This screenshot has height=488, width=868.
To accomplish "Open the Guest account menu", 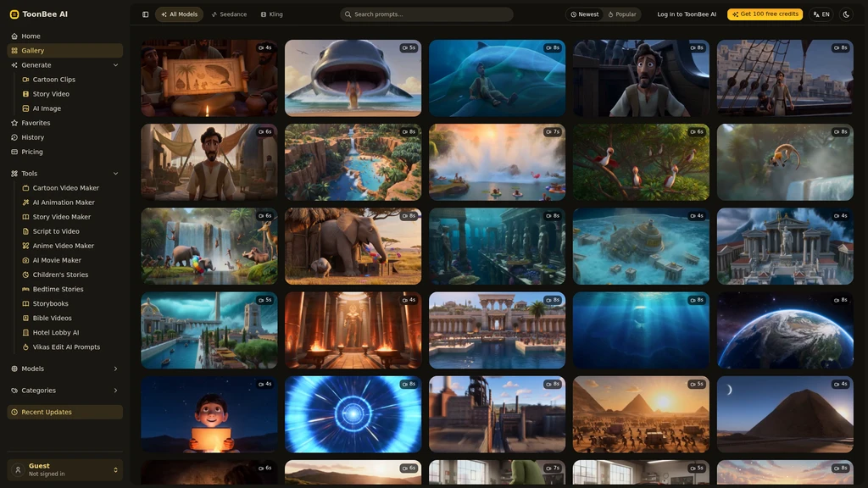I will 65,469.
